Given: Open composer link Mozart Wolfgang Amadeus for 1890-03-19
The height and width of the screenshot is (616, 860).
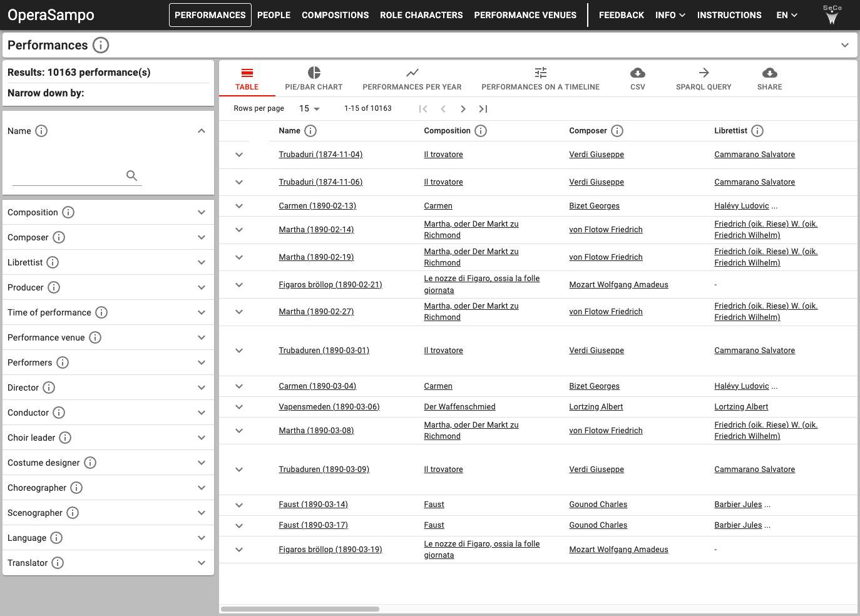Looking at the screenshot, I should tap(618, 550).
